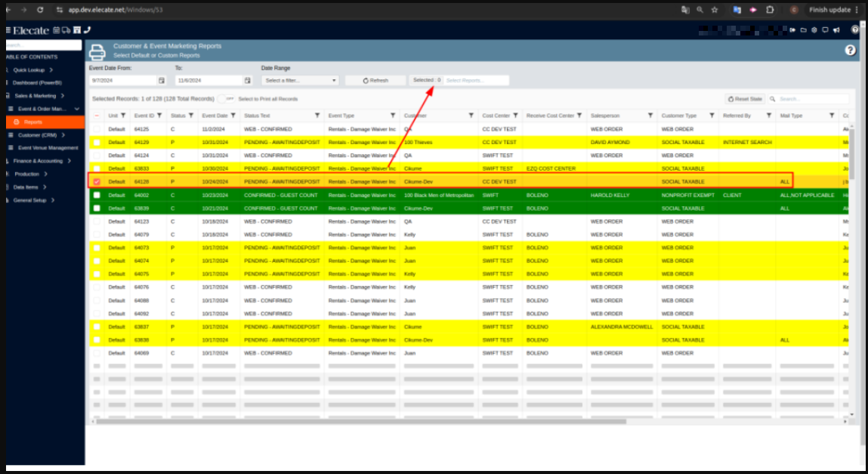This screenshot has height=474, width=868.
Task: Open the Date Range filter dropdown
Action: tap(300, 80)
